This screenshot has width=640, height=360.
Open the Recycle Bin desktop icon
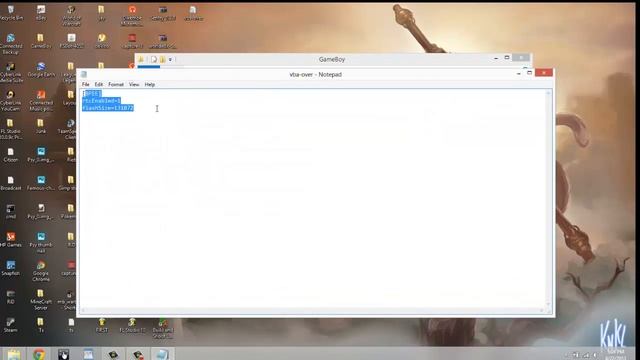[11, 13]
